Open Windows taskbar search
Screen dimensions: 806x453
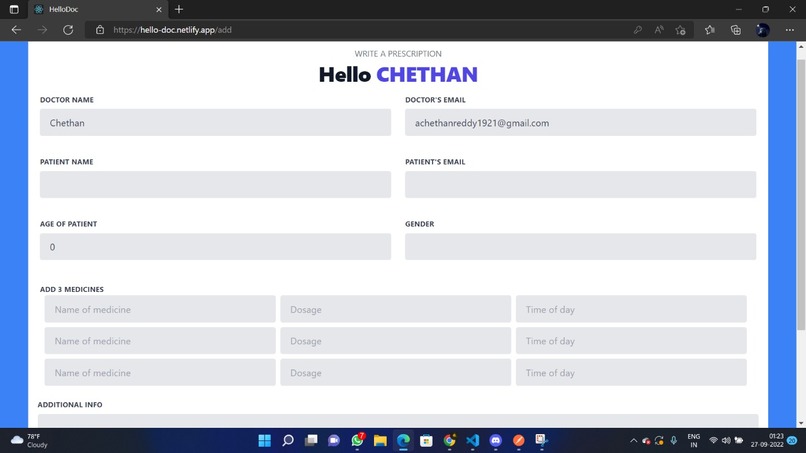click(x=288, y=441)
